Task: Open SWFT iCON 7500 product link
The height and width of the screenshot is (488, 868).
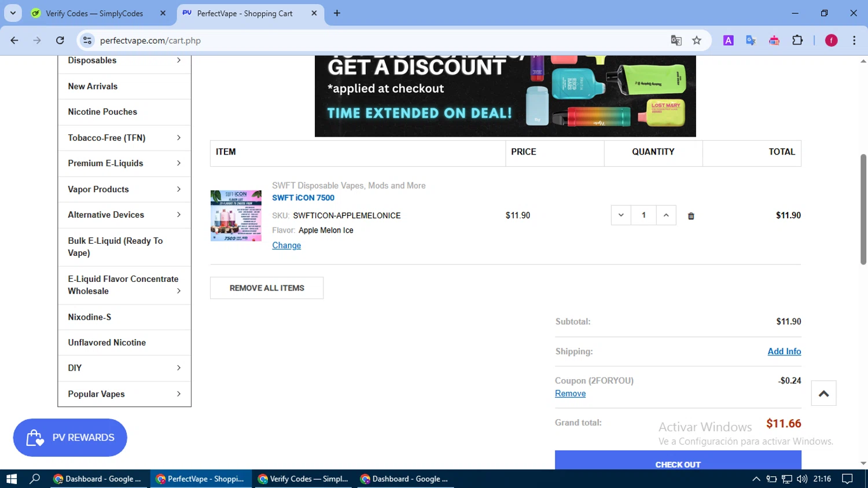Action: [x=303, y=198]
